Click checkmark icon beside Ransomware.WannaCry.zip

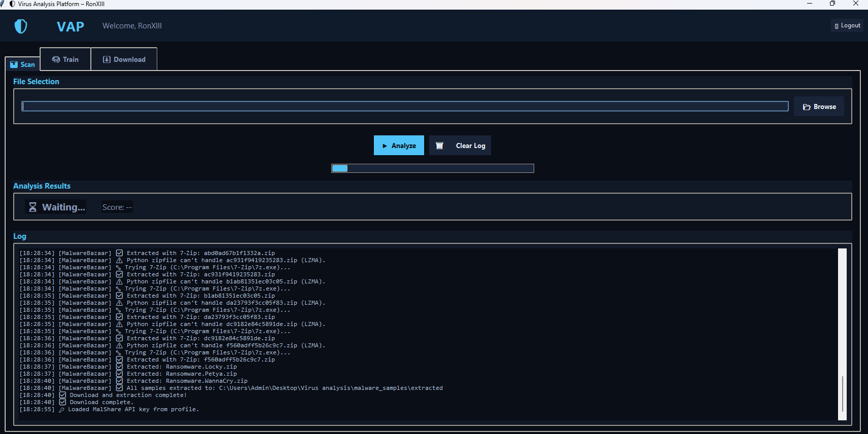(119, 381)
